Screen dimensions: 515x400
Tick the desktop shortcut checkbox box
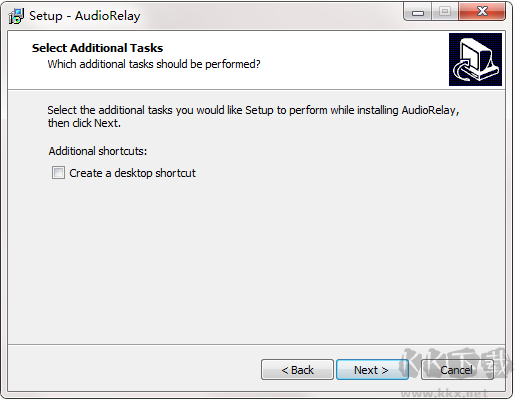coord(58,173)
